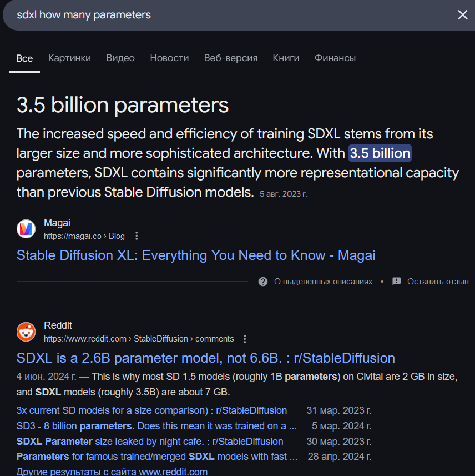Clear the search query with X icon
The width and height of the screenshot is (475, 476).
tap(462, 14)
